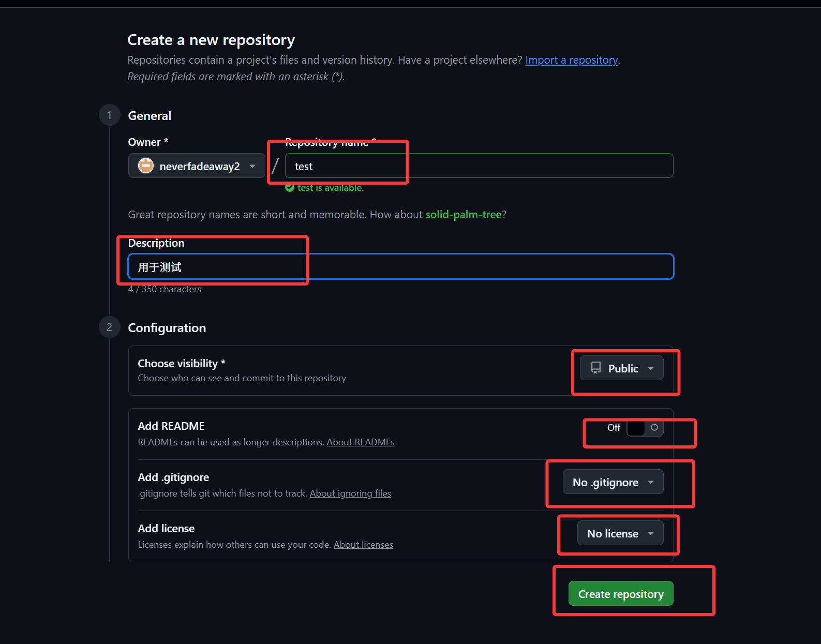This screenshot has width=821, height=644.
Task: Click the '4 / 350 characters' counter text
Action: [165, 289]
